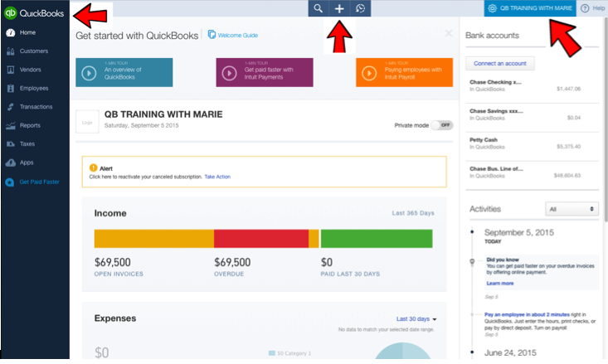Open recent transactions clock icon

click(x=361, y=8)
